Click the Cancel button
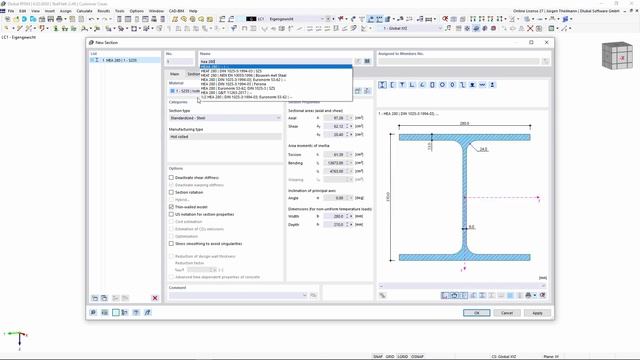The image size is (640, 360). (x=507, y=313)
